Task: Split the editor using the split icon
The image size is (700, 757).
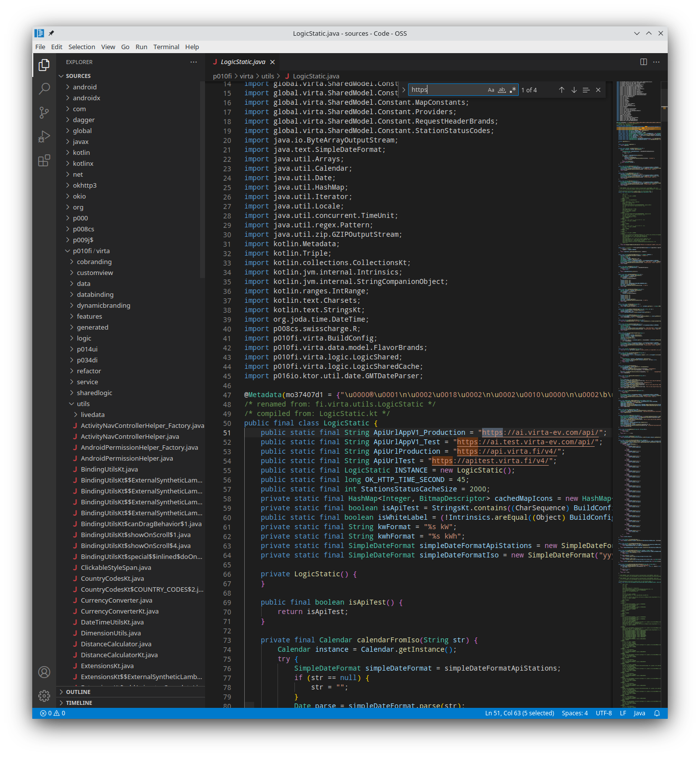Action: point(643,62)
